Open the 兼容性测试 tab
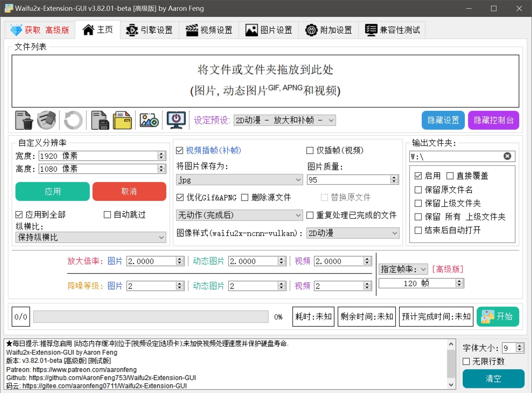 [x=392, y=30]
